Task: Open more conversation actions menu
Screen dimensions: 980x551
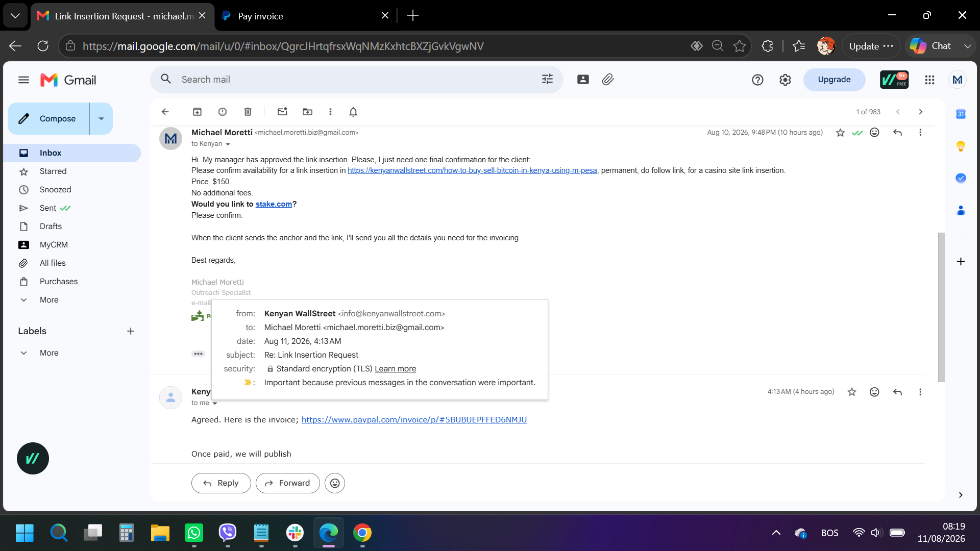Action: tap(330, 112)
